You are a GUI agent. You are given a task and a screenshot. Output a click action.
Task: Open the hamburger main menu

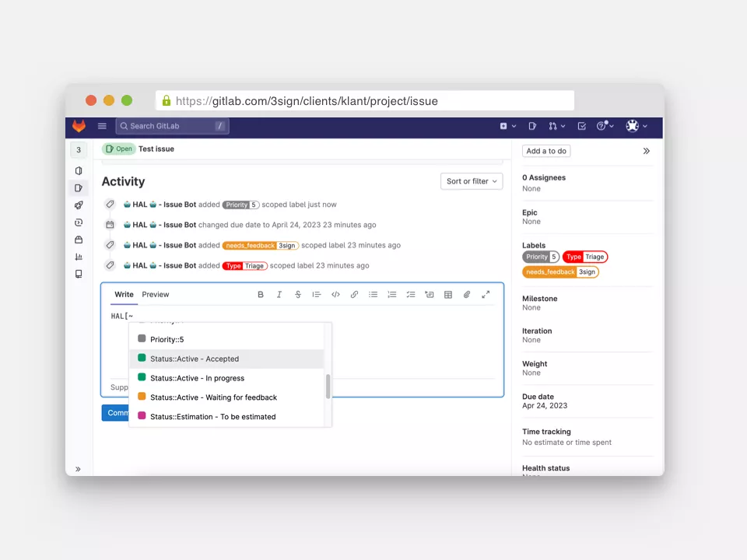point(102,126)
